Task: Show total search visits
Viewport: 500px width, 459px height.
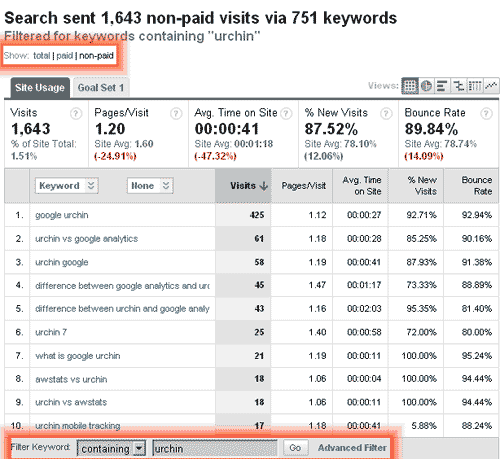Action: click(x=42, y=55)
